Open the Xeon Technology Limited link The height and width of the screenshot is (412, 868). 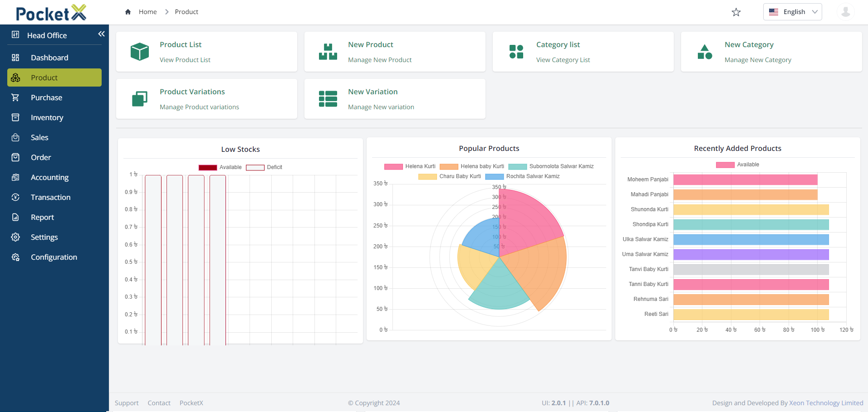(x=826, y=403)
